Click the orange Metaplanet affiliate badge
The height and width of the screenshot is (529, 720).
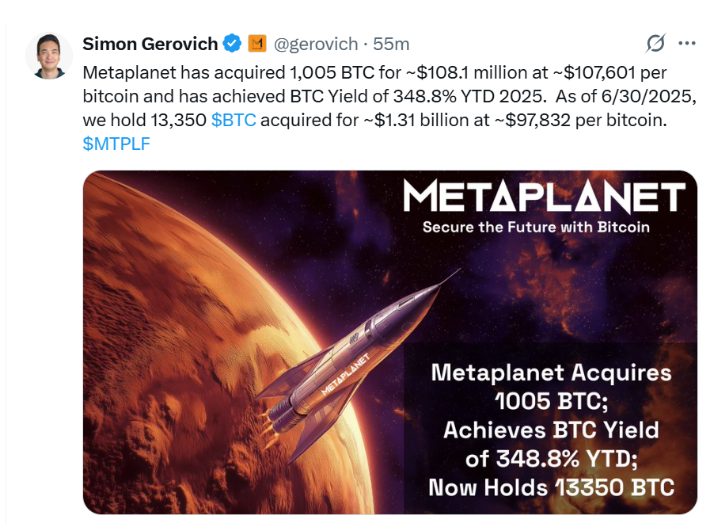(256, 44)
